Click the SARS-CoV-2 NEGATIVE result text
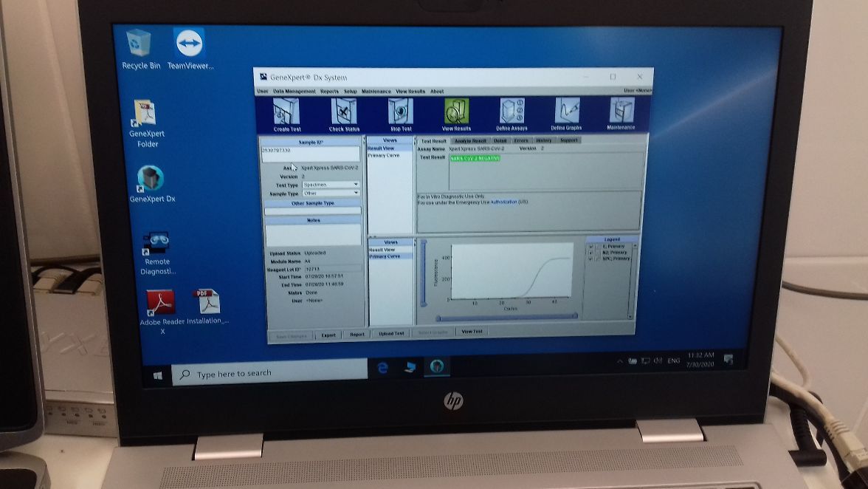The height and width of the screenshot is (489, 868). pos(475,158)
